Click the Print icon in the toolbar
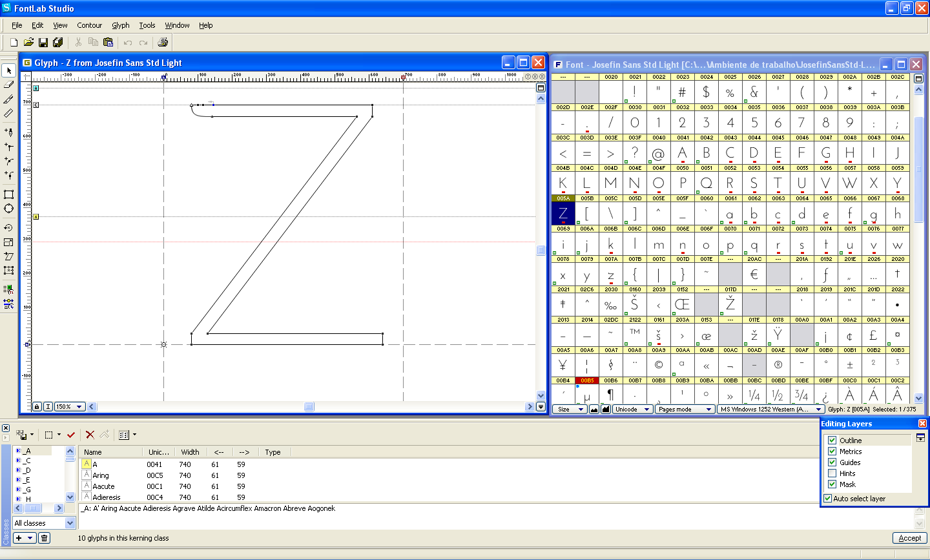This screenshot has height=560, width=930. tap(163, 43)
